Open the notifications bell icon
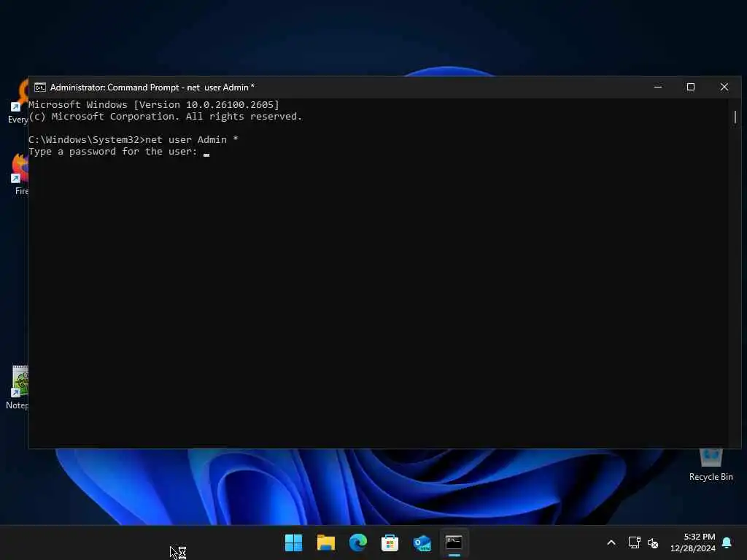 tap(727, 542)
